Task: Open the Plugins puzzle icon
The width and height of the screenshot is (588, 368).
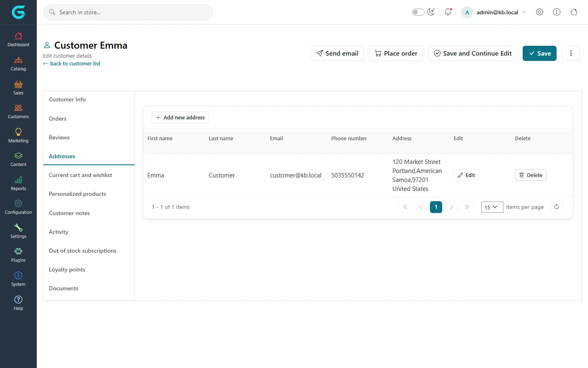Action: (18, 251)
